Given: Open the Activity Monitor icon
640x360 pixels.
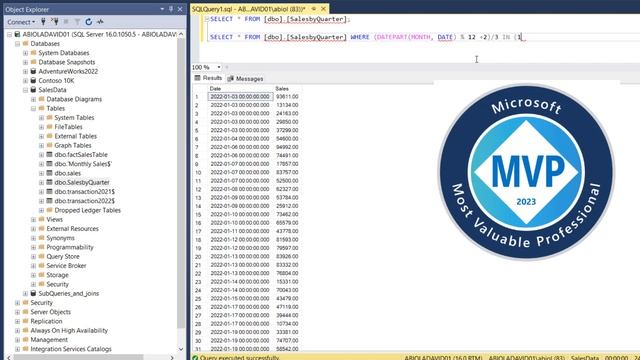Looking at the screenshot, I should coord(100,22).
